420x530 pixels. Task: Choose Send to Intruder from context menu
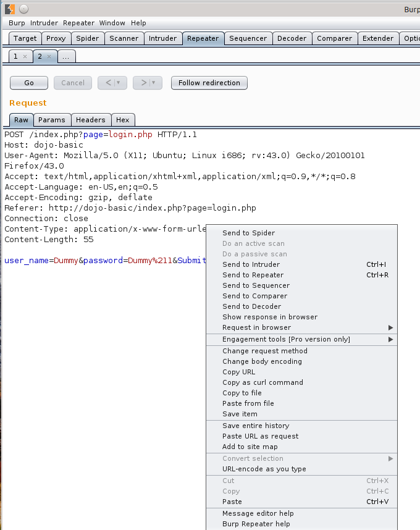tap(251, 264)
